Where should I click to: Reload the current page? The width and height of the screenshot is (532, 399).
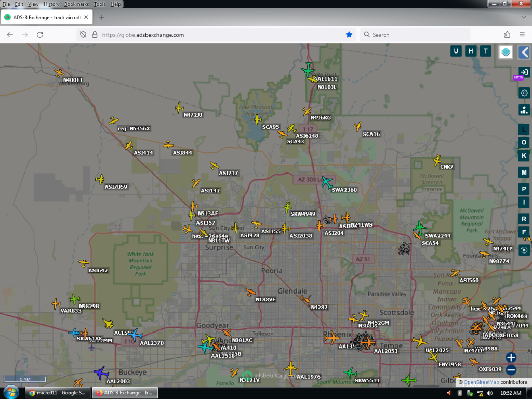(x=39, y=35)
